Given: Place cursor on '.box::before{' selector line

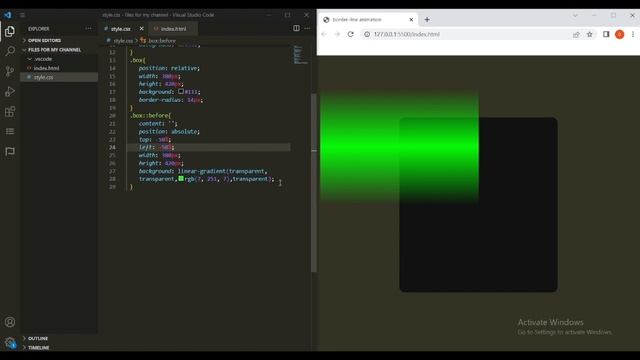Looking at the screenshot, I should point(151,116).
